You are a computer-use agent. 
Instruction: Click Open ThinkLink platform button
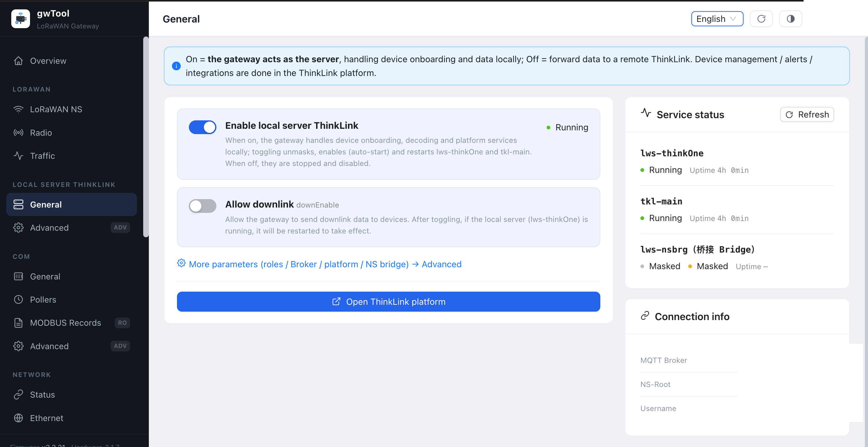[x=388, y=302]
